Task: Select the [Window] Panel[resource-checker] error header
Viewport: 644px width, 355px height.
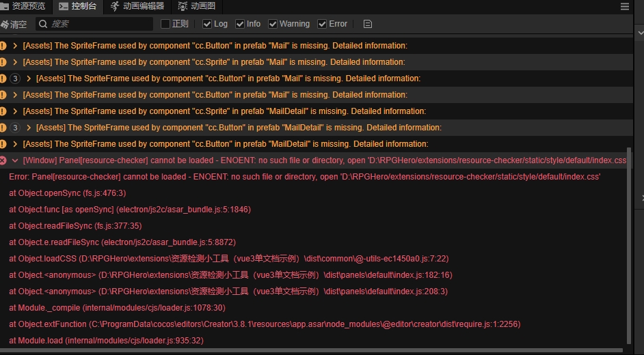Action: point(325,160)
